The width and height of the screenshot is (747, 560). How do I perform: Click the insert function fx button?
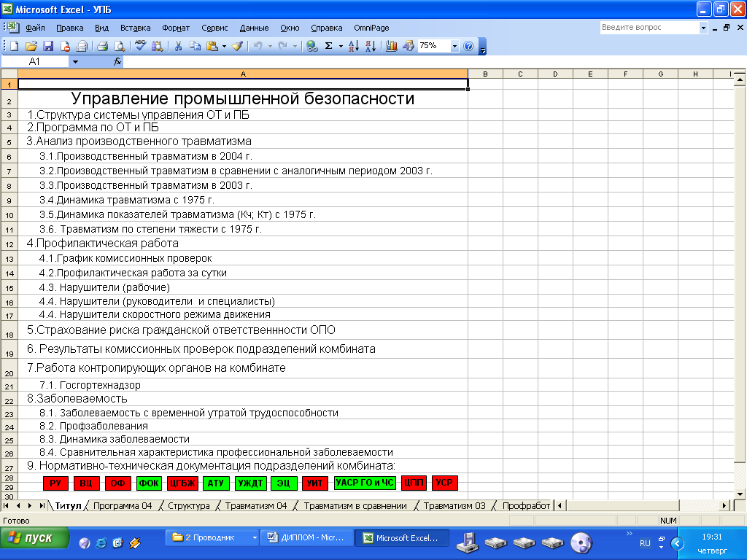(117, 62)
